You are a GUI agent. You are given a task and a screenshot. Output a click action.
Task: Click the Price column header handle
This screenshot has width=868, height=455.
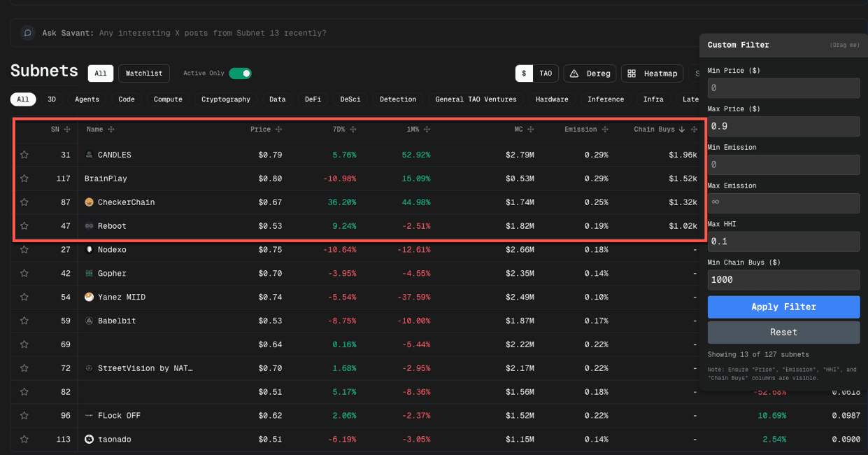pos(278,129)
